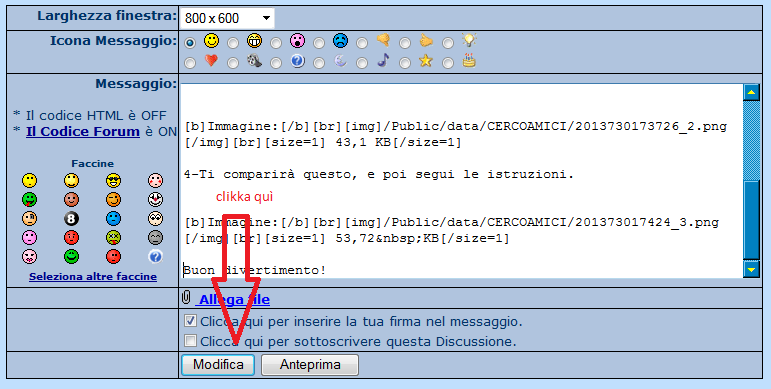Open the Allega file link
This screenshot has height=389, width=771.
click(234, 299)
